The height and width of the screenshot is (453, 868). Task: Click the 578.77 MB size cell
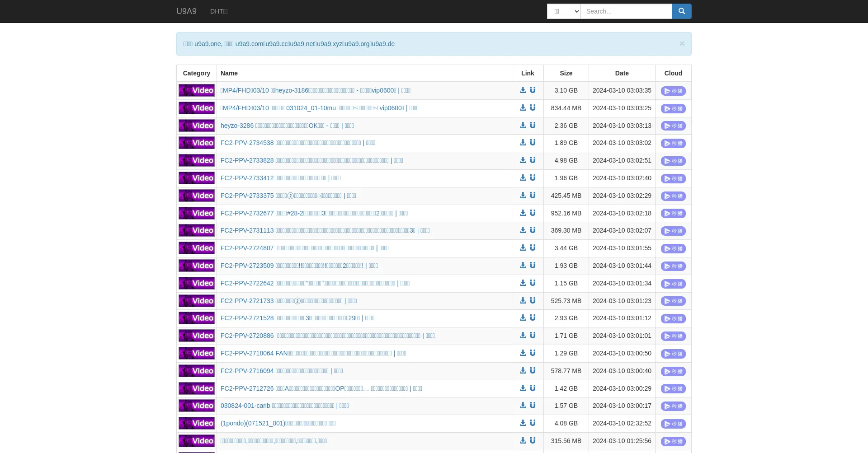(566, 371)
